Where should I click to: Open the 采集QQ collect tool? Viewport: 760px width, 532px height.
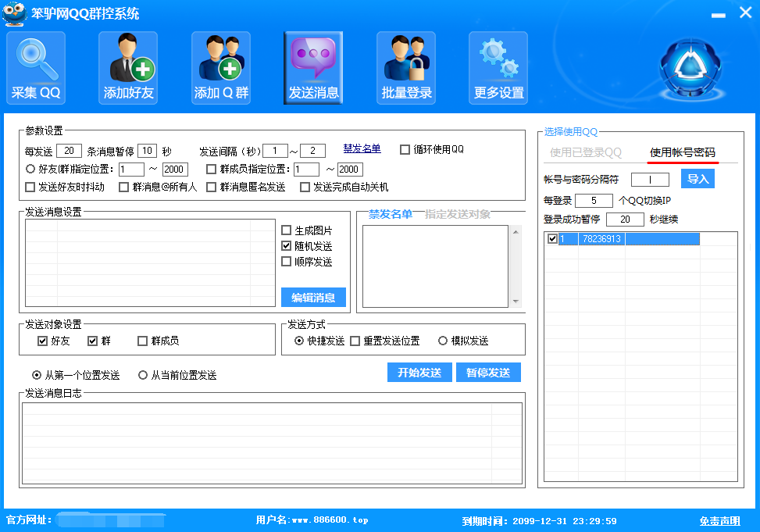[x=36, y=68]
